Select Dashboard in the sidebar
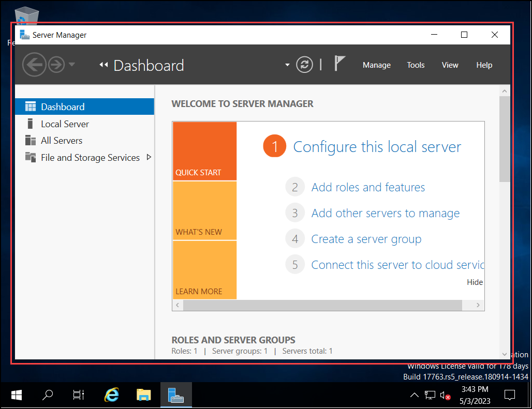 [x=84, y=107]
